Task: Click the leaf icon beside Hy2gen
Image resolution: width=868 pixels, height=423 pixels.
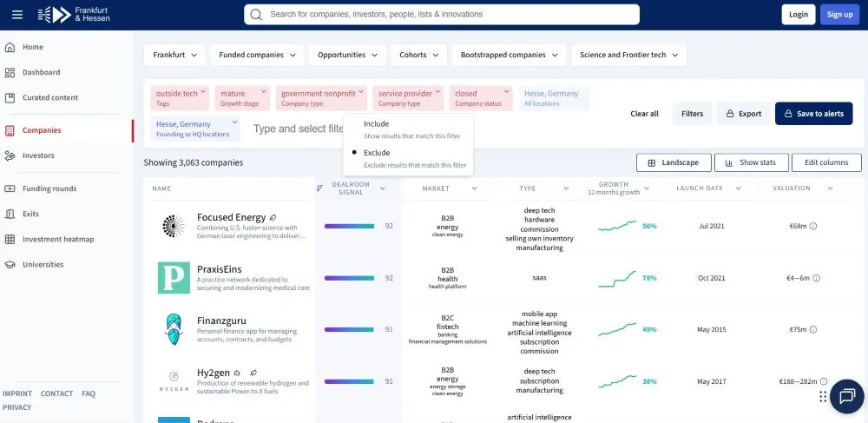Action: coord(253,373)
